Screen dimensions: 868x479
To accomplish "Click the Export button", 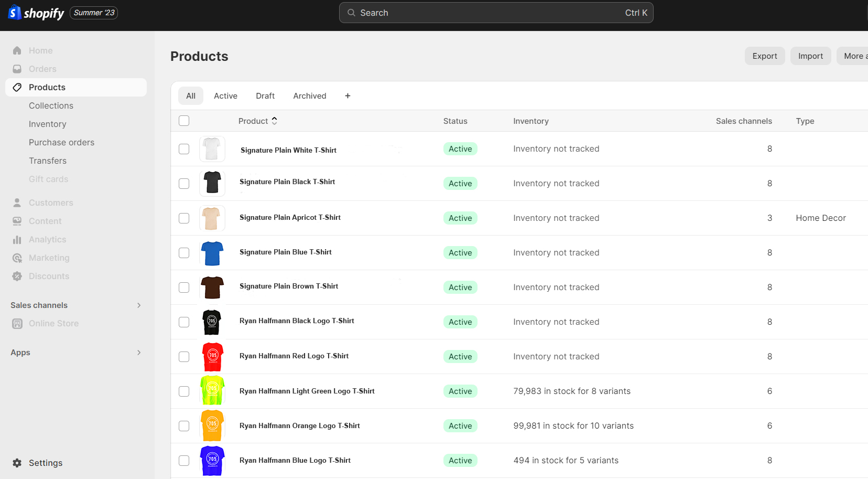I will [x=765, y=56].
